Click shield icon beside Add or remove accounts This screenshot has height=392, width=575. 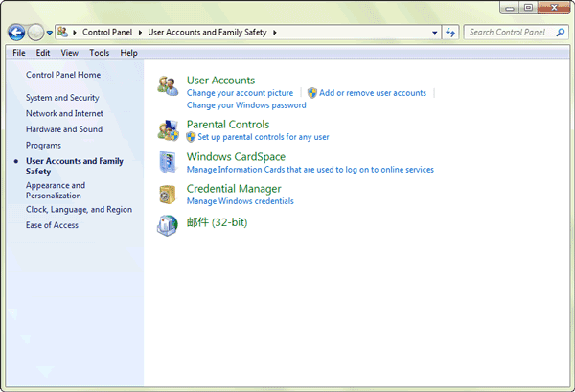[x=312, y=93]
